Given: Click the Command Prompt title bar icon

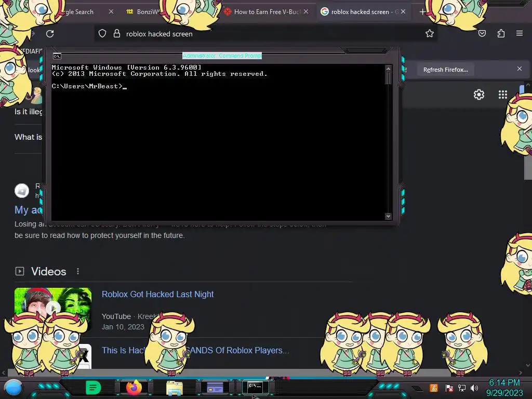Looking at the screenshot, I should tap(57, 56).
